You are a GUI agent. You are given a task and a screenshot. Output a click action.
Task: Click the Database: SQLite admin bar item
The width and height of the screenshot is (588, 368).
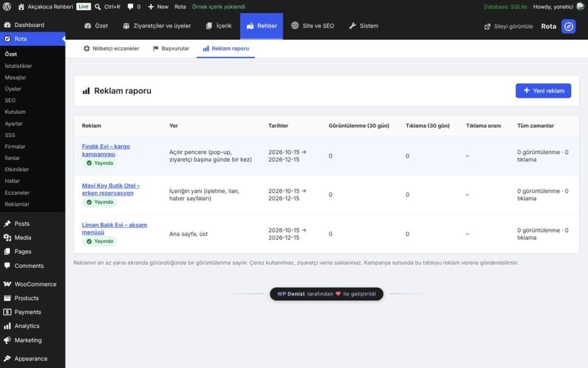pyautogui.click(x=505, y=7)
